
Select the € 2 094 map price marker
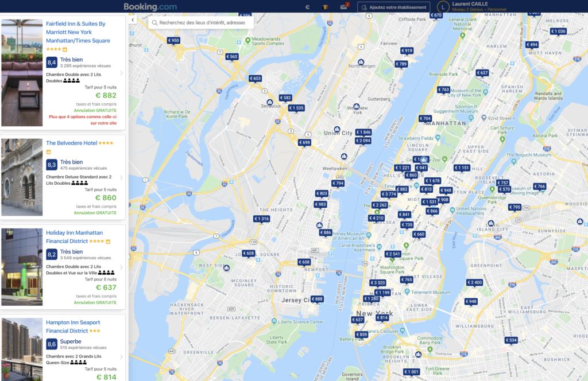tap(363, 141)
